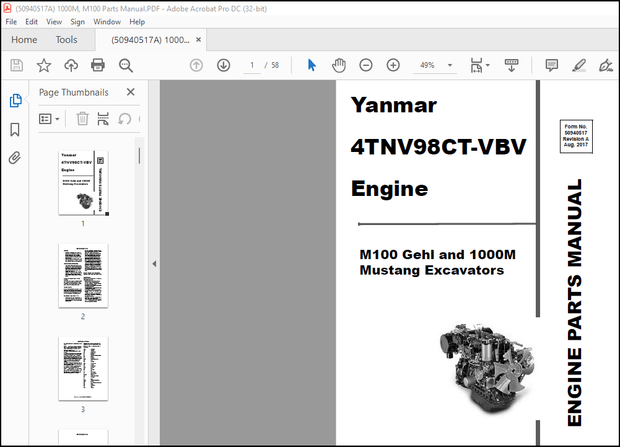620x447 pixels.
Task: Click the '4TNV98CT-VBV' heading in document
Action: [438, 147]
